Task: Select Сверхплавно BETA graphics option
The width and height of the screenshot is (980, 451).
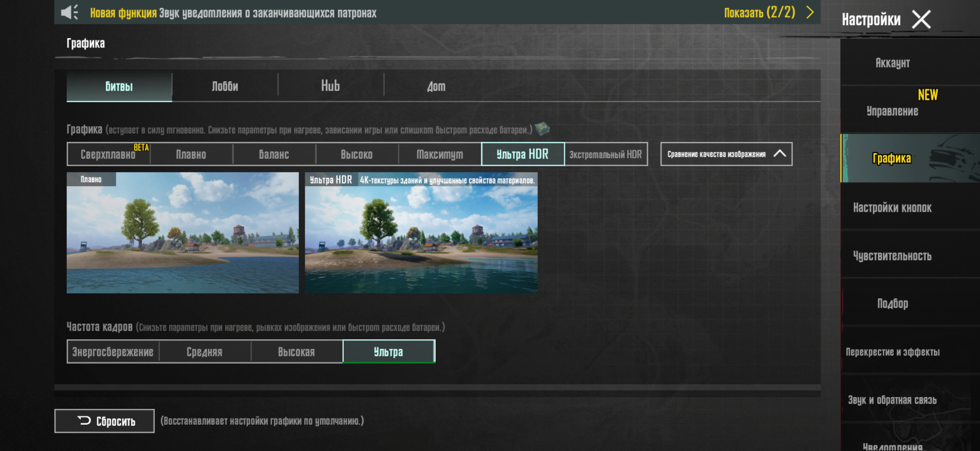Action: click(108, 154)
